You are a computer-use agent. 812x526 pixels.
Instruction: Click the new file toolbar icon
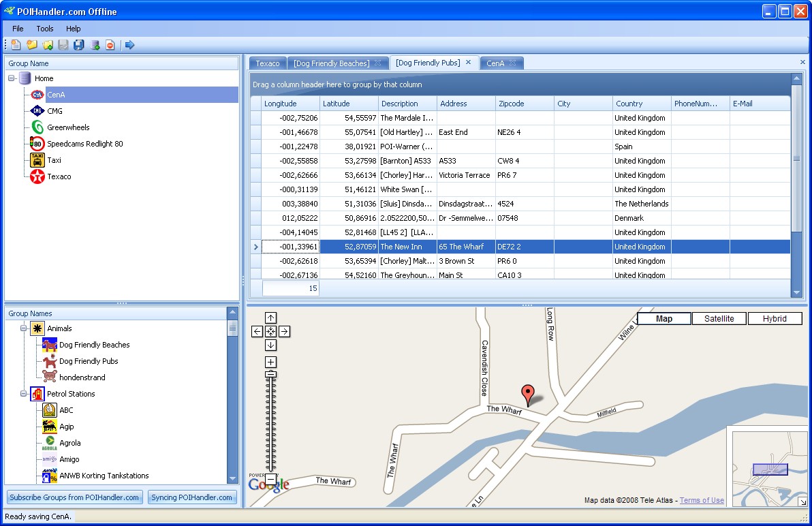tap(16, 45)
